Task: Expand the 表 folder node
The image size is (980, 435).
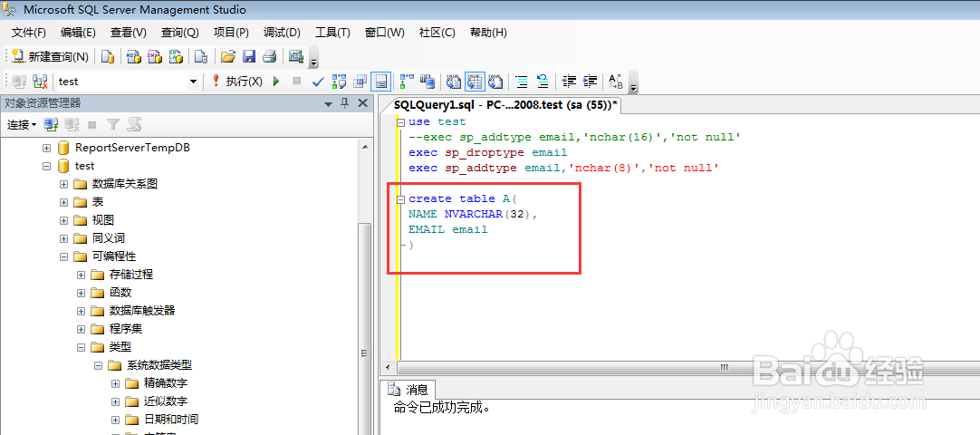Action: click(63, 202)
